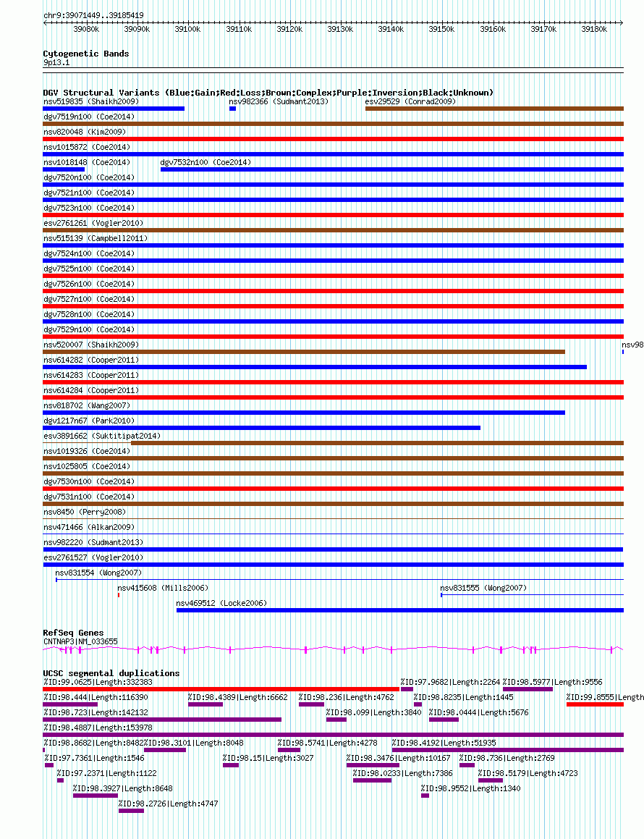The width and height of the screenshot is (644, 839).
Task: Select the nsv415608 small red loss marker
Action: point(119,595)
